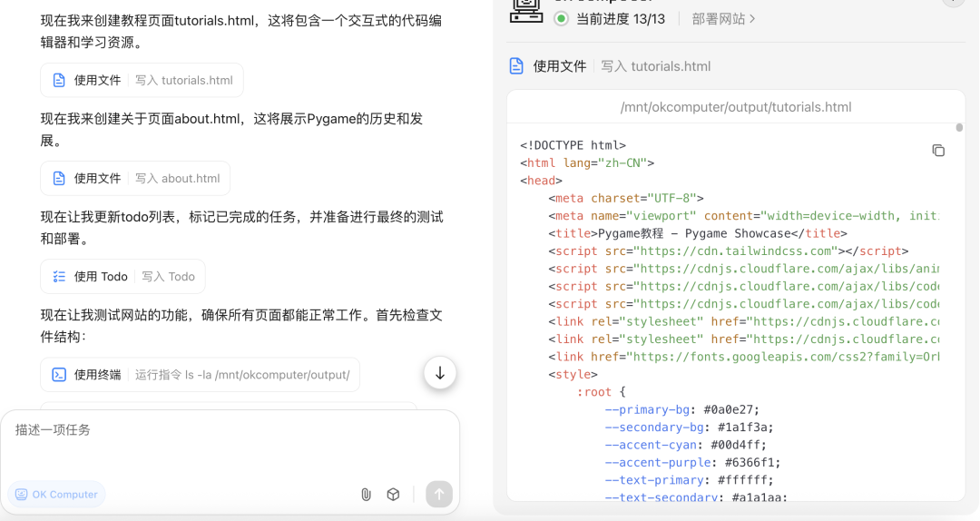Click the <!DOCTYPE html> code line
Viewport: 980px width, 521px height.
coord(573,145)
